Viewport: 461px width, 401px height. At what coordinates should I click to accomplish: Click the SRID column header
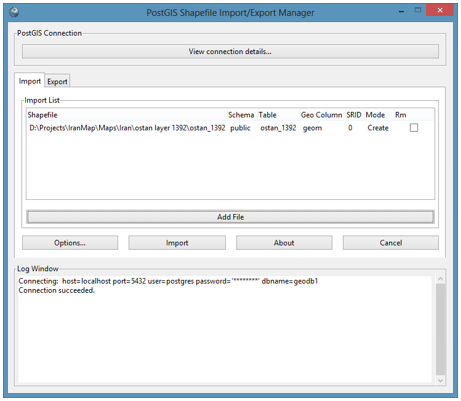coord(354,115)
